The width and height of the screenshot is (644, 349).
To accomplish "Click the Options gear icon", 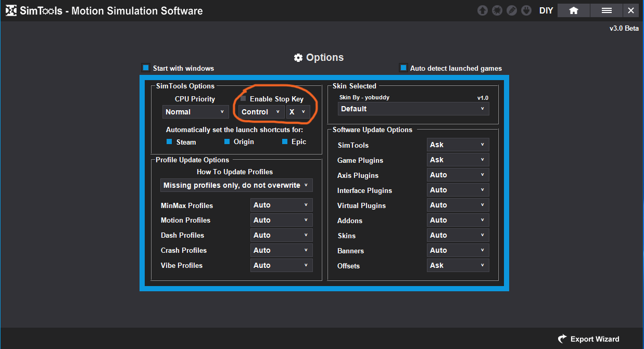I will coord(298,58).
